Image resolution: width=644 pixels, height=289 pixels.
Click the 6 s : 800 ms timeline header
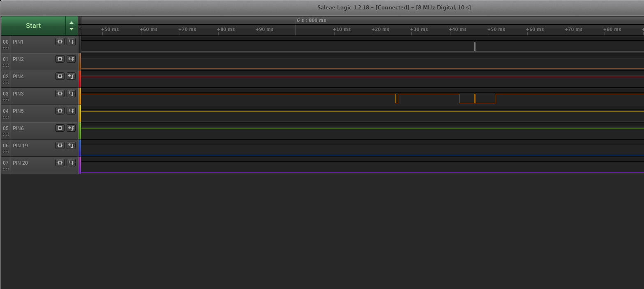[x=311, y=20]
